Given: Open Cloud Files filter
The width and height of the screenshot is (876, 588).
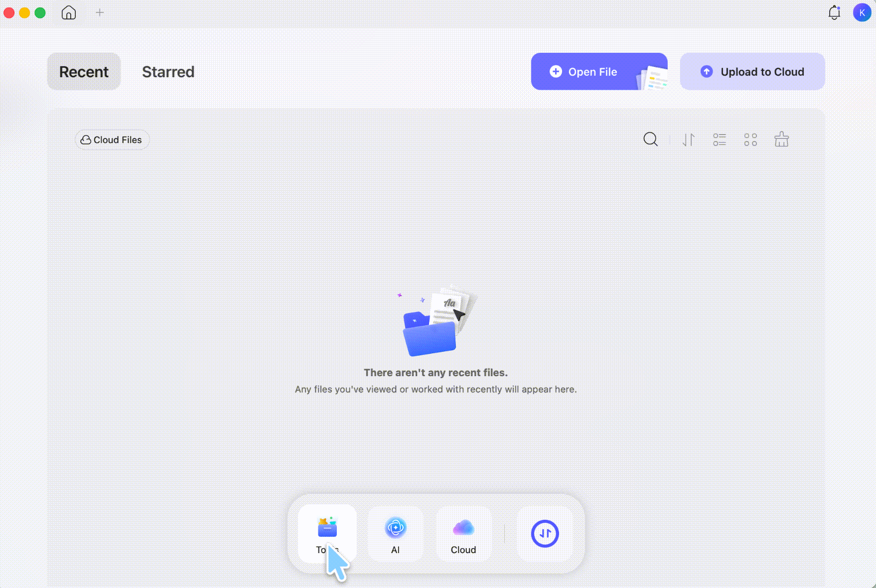Looking at the screenshot, I should [112, 140].
